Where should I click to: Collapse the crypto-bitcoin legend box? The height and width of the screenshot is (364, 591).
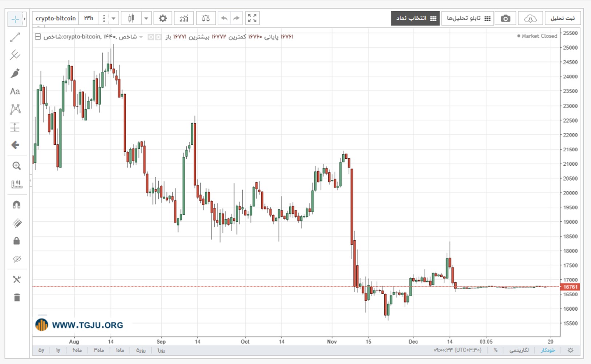pyautogui.click(x=38, y=36)
